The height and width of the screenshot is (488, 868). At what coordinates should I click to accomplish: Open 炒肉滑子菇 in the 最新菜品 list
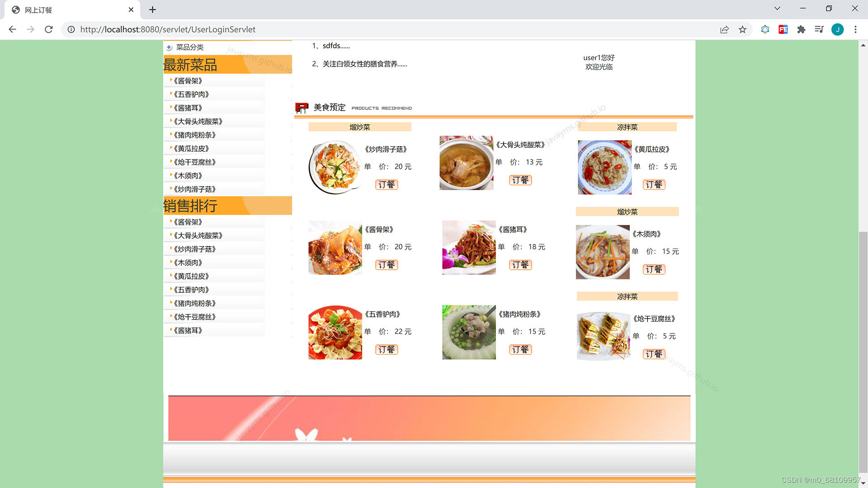(x=195, y=189)
